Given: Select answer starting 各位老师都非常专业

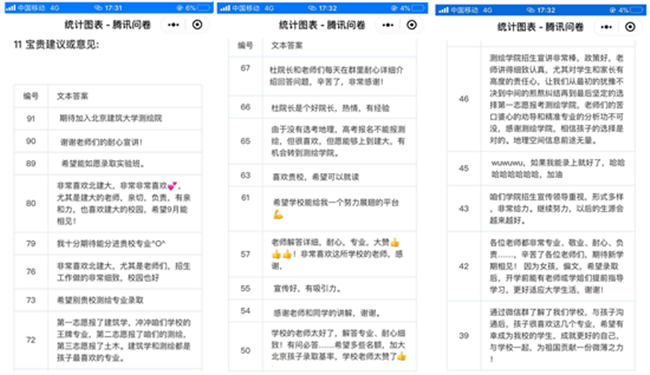Looking at the screenshot, I should (557, 266).
